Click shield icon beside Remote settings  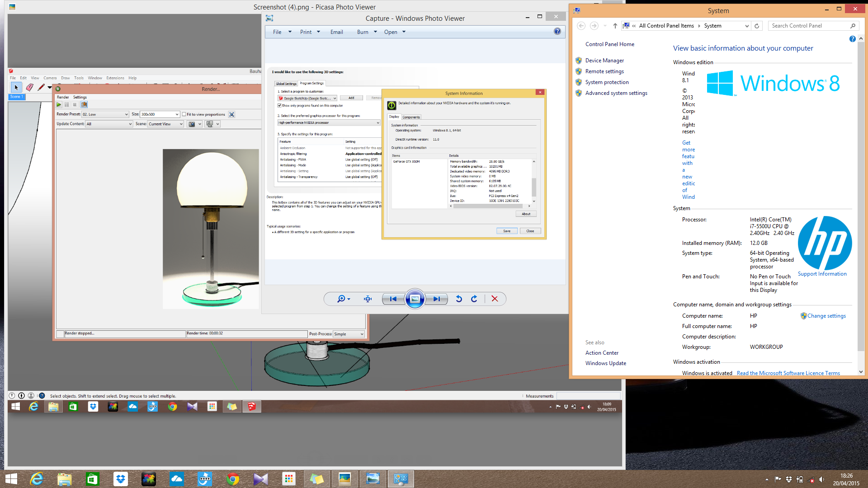(579, 71)
